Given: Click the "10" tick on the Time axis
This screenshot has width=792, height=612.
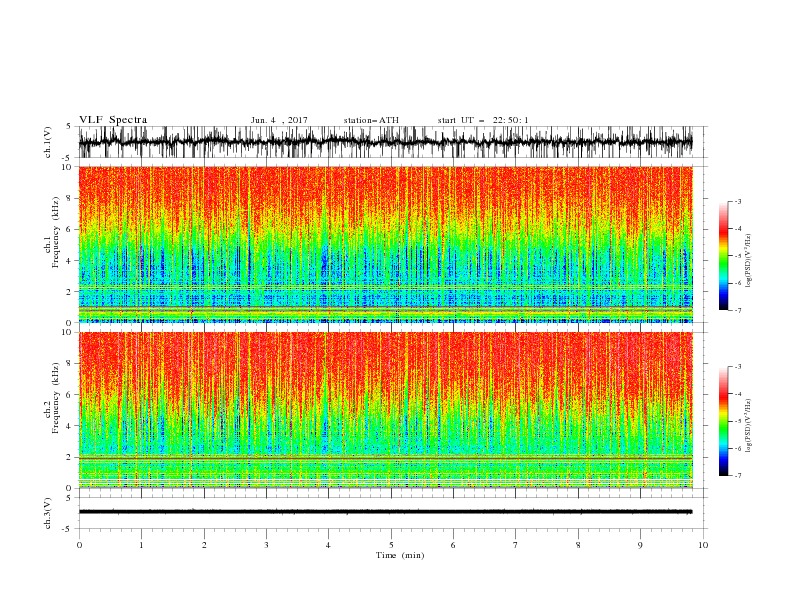Looking at the screenshot, I should click(703, 545).
